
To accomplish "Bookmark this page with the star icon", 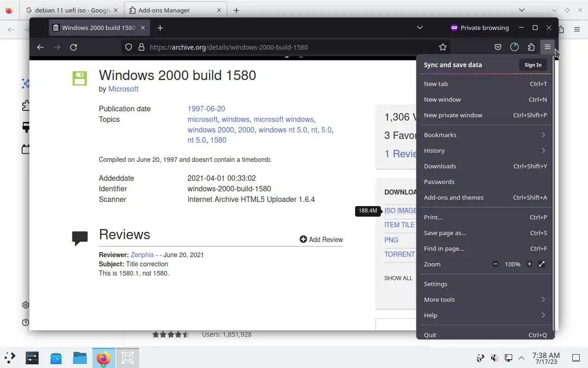I will (443, 47).
